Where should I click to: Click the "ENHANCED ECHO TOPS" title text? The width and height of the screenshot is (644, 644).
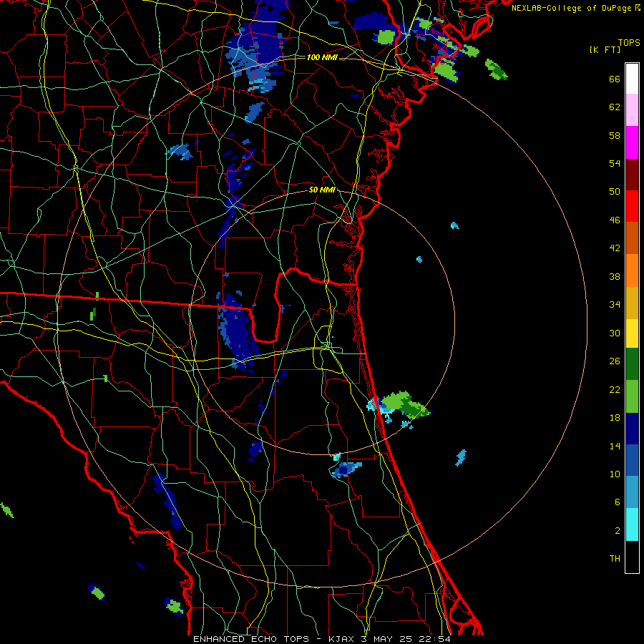tap(251, 639)
